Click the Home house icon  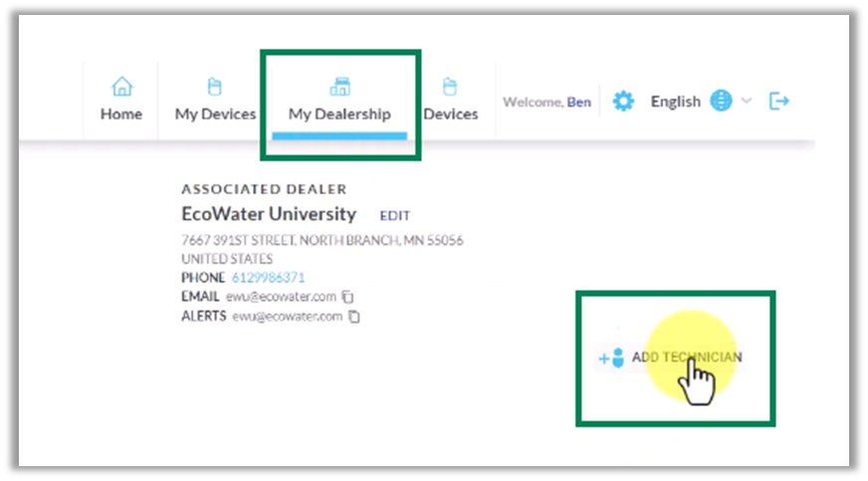pyautogui.click(x=121, y=87)
